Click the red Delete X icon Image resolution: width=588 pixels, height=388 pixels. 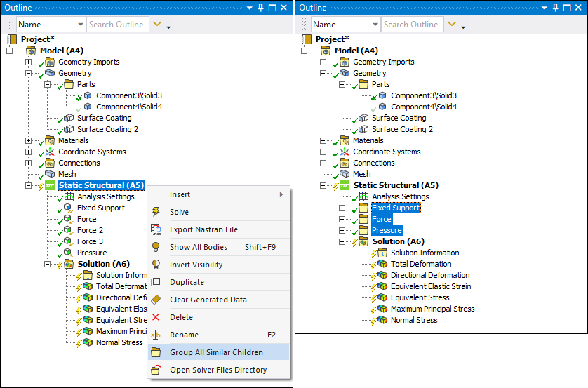coord(156,317)
